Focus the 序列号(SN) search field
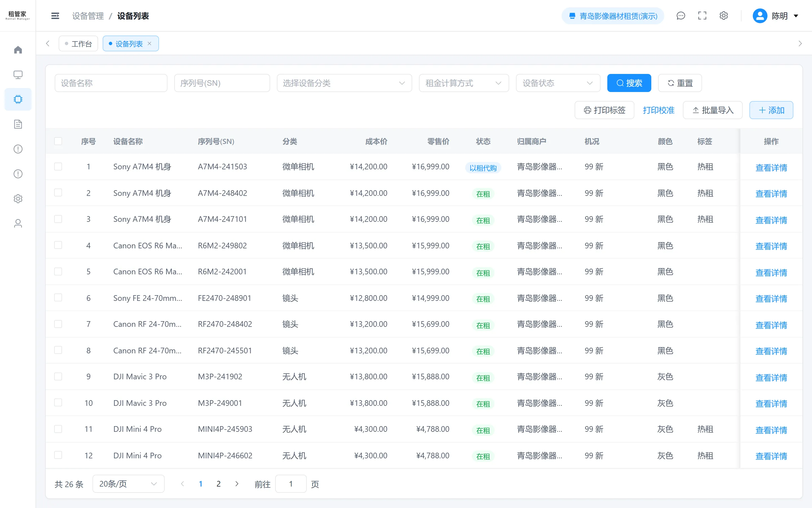The image size is (812, 508). 222,83
